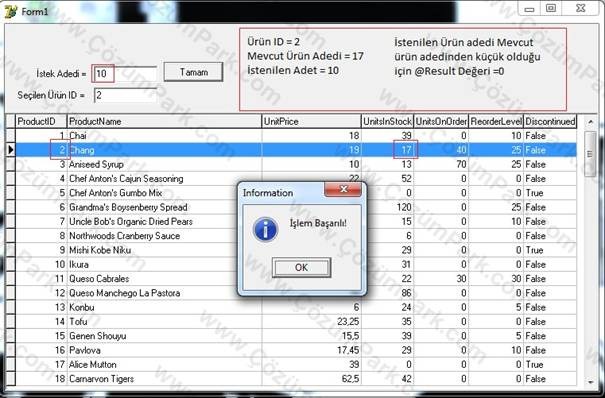The height and width of the screenshot is (398, 605).
Task: Click the grid scrollbar up arrow
Action: click(x=590, y=122)
